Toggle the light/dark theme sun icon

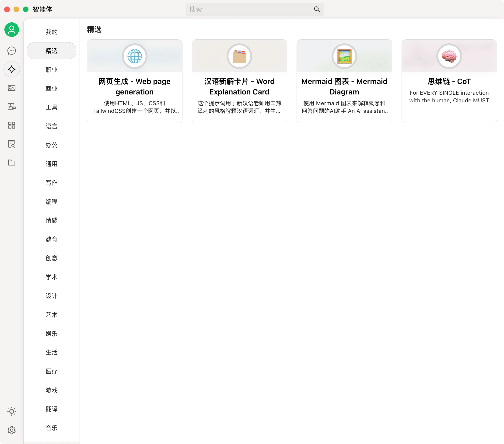point(12,411)
